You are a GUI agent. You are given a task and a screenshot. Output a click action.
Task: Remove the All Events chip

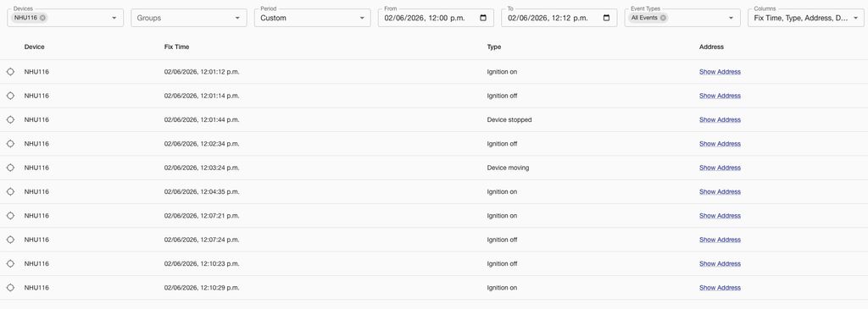click(663, 18)
